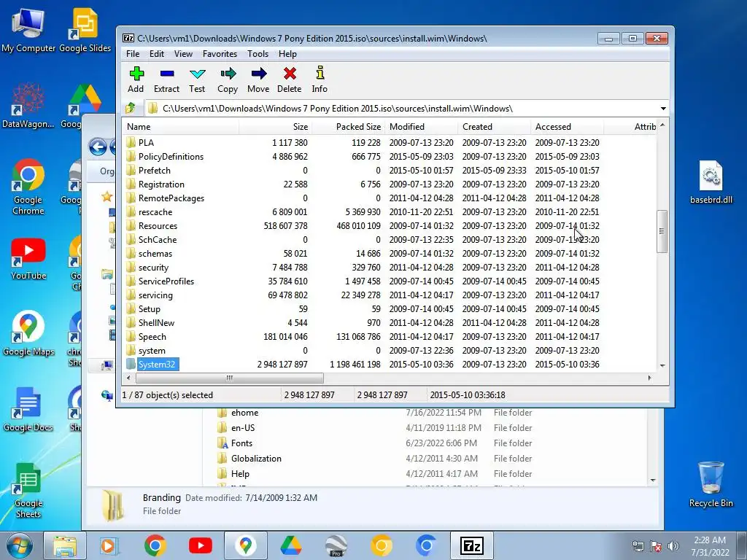Open the Help menu
The height and width of the screenshot is (560, 747).
[x=287, y=54]
